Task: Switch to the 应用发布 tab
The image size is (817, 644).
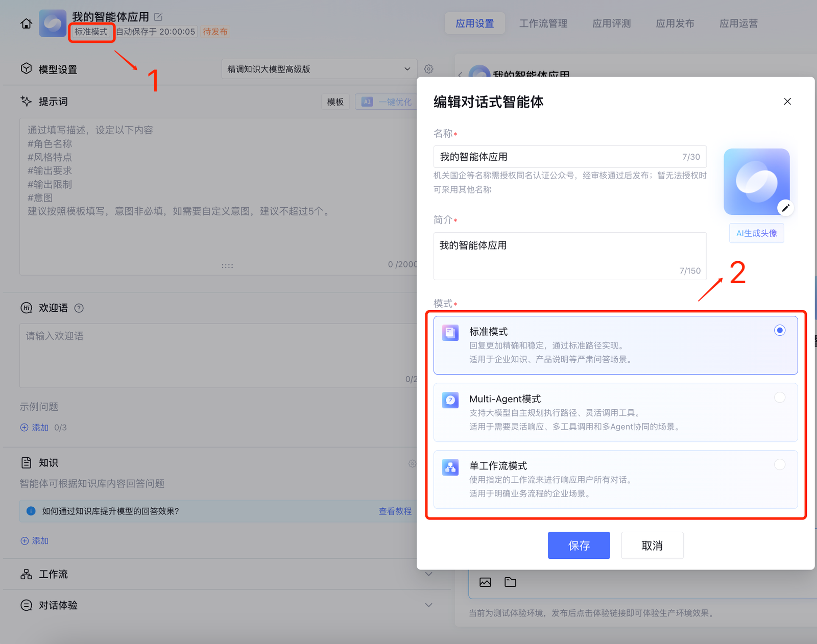Action: [675, 23]
